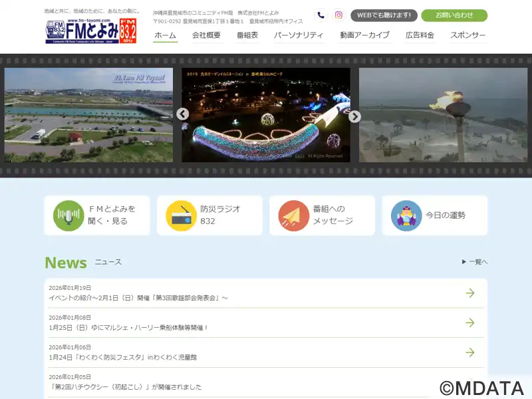Click the orange paper plane icon

click(x=293, y=215)
